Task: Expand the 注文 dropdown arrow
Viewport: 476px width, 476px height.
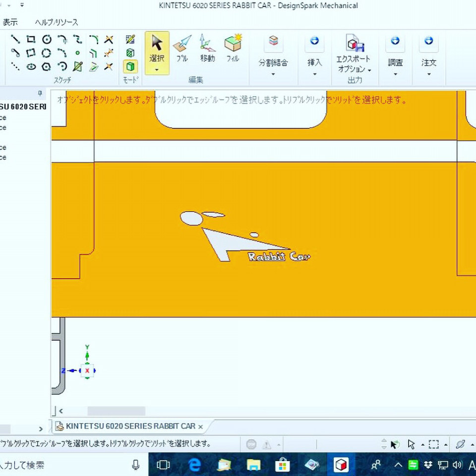Action: (x=428, y=74)
